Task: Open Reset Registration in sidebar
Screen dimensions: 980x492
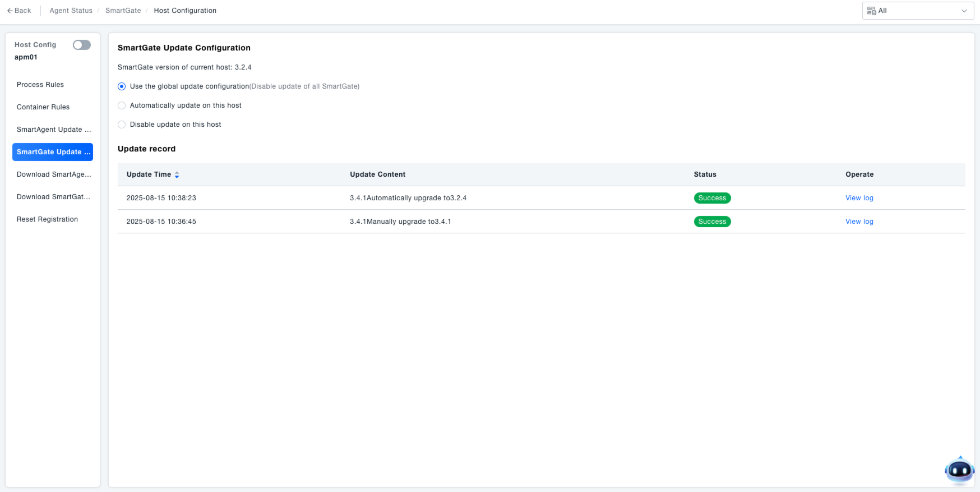Action: pyautogui.click(x=47, y=219)
